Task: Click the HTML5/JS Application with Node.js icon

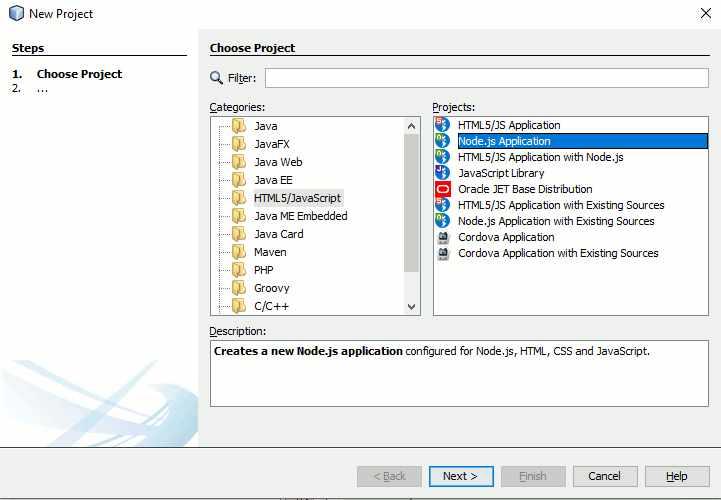Action: click(x=442, y=157)
